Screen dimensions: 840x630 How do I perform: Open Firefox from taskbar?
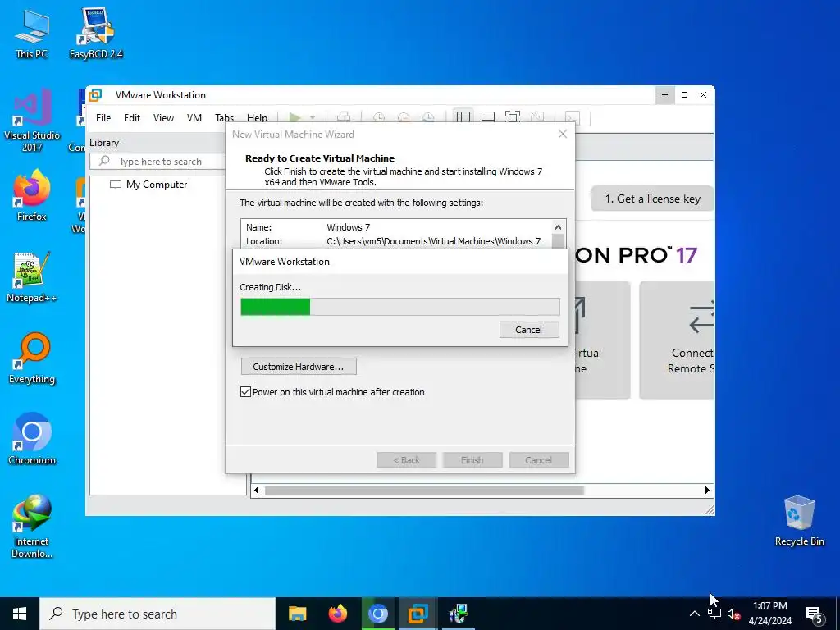[337, 614]
